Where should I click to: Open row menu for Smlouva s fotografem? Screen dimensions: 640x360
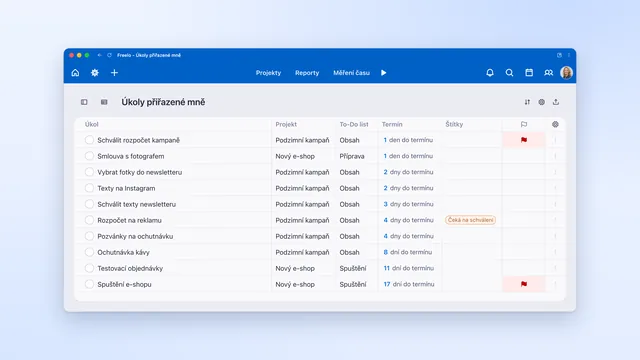[x=555, y=156]
